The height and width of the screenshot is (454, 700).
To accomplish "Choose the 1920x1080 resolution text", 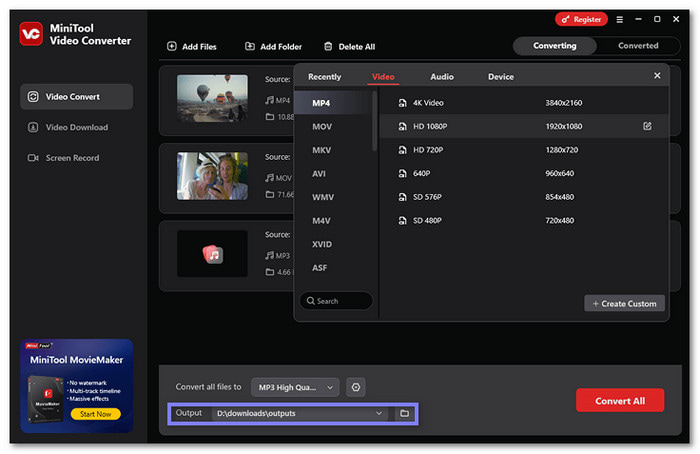I will point(563,126).
